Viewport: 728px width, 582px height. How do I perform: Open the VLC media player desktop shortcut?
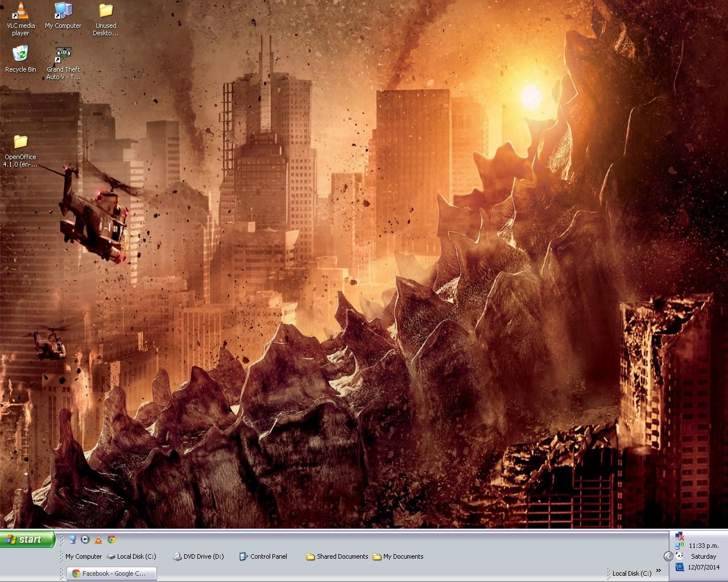(x=20, y=19)
